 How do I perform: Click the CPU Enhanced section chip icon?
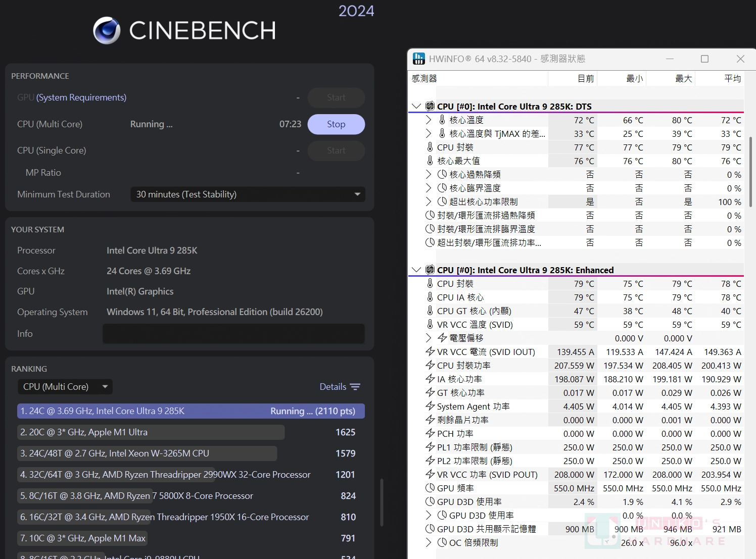[430, 270]
